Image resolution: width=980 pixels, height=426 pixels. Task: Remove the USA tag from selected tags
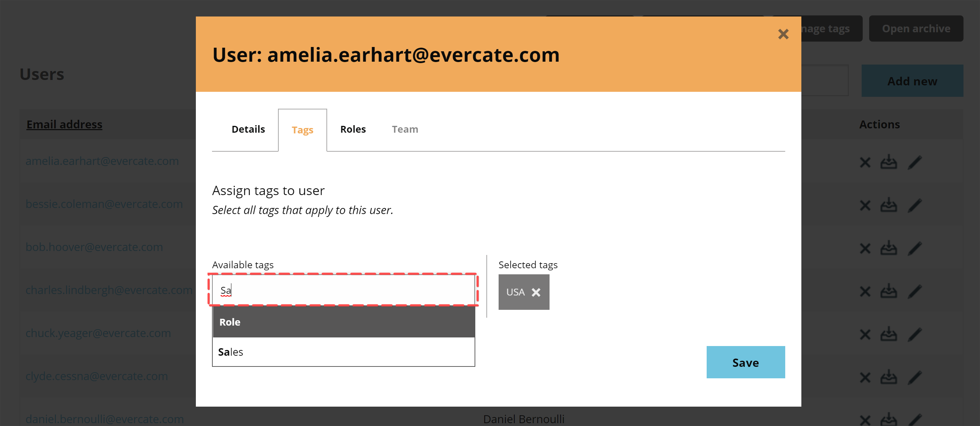coord(537,292)
